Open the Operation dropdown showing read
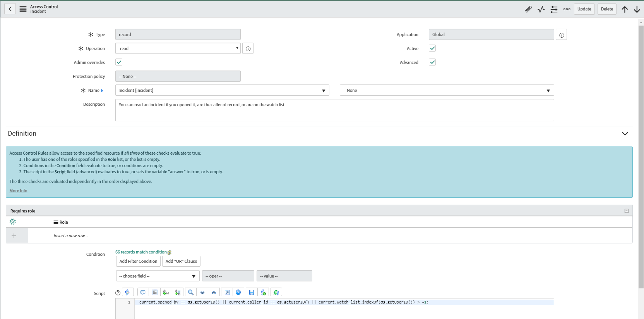644x319 pixels. (x=178, y=48)
